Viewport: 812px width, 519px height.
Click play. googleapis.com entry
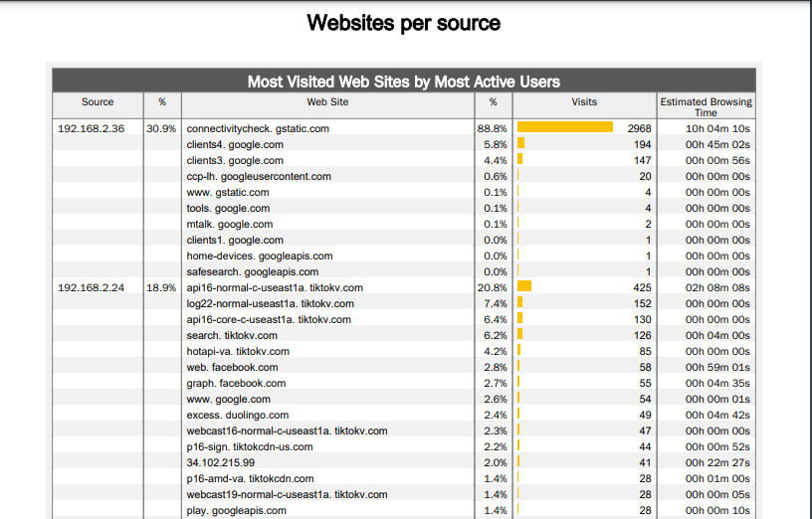(x=236, y=511)
